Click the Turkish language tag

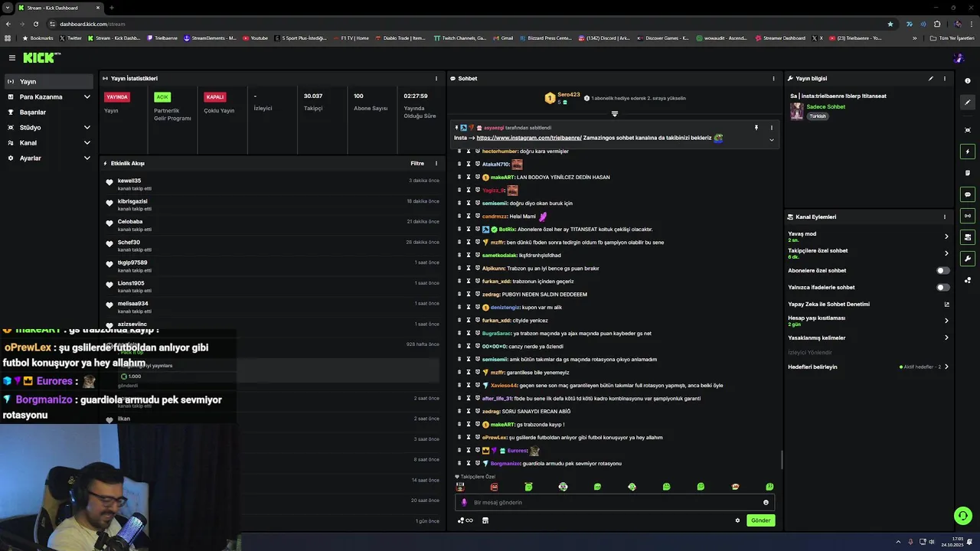(818, 116)
